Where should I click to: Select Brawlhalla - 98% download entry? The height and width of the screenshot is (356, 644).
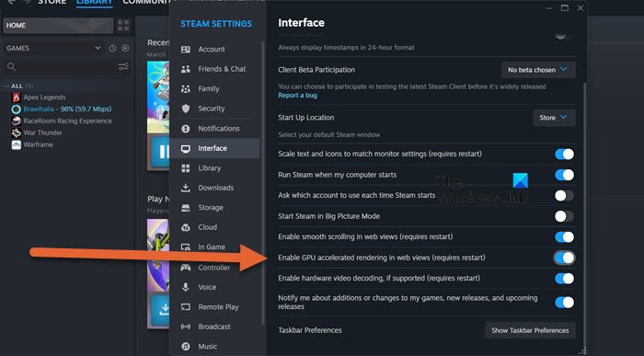coord(67,109)
